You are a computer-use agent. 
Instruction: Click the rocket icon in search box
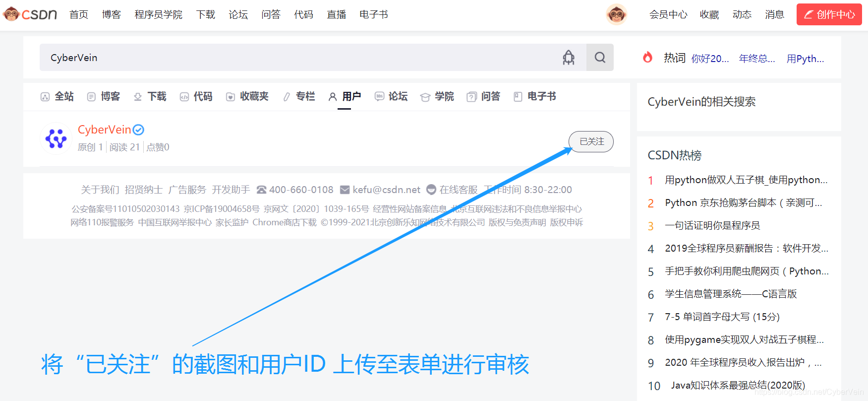pos(569,58)
